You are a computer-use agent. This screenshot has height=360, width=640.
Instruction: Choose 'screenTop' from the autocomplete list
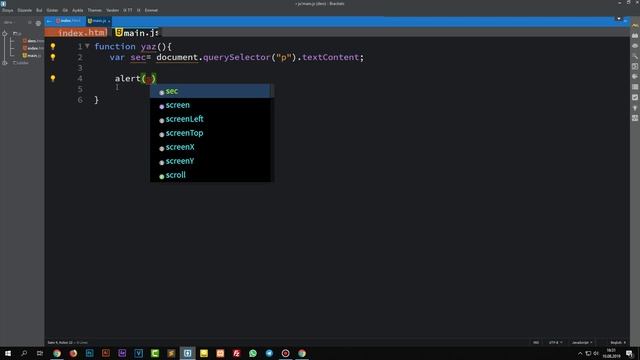click(210, 133)
